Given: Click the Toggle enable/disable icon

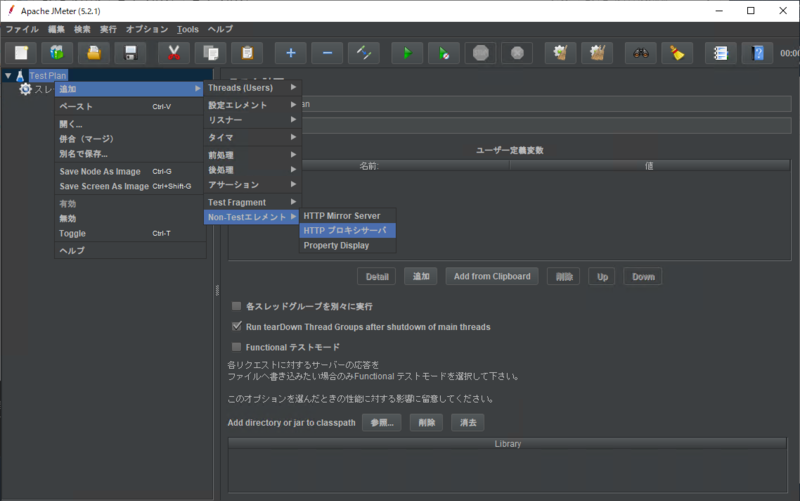Looking at the screenshot, I should (364, 53).
